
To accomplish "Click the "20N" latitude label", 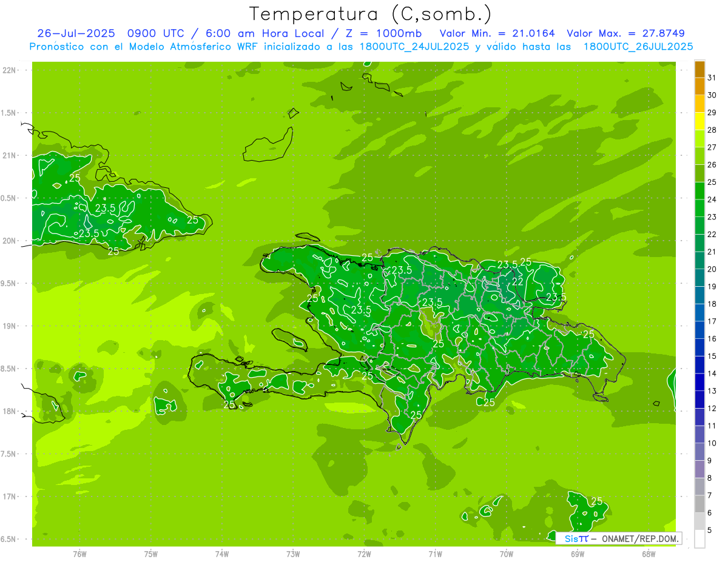I will 10,241.
